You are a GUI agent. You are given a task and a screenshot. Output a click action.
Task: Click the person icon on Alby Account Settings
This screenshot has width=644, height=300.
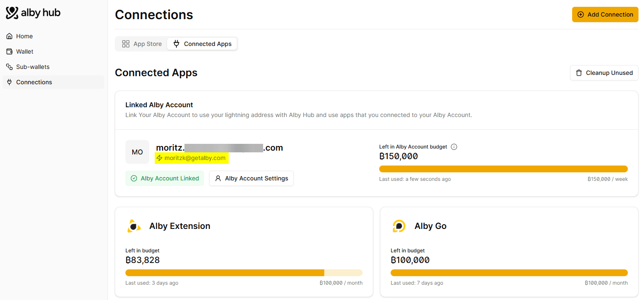pos(218,178)
